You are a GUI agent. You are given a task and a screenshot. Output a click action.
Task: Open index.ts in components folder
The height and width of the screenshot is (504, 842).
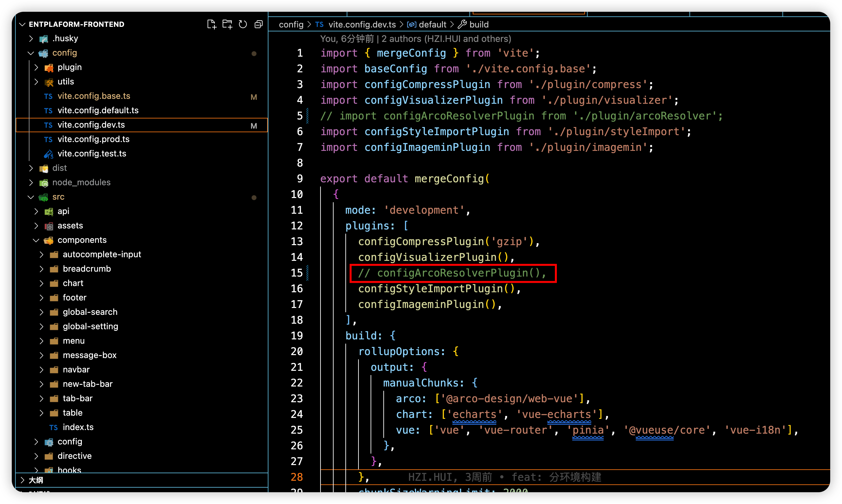(x=78, y=427)
